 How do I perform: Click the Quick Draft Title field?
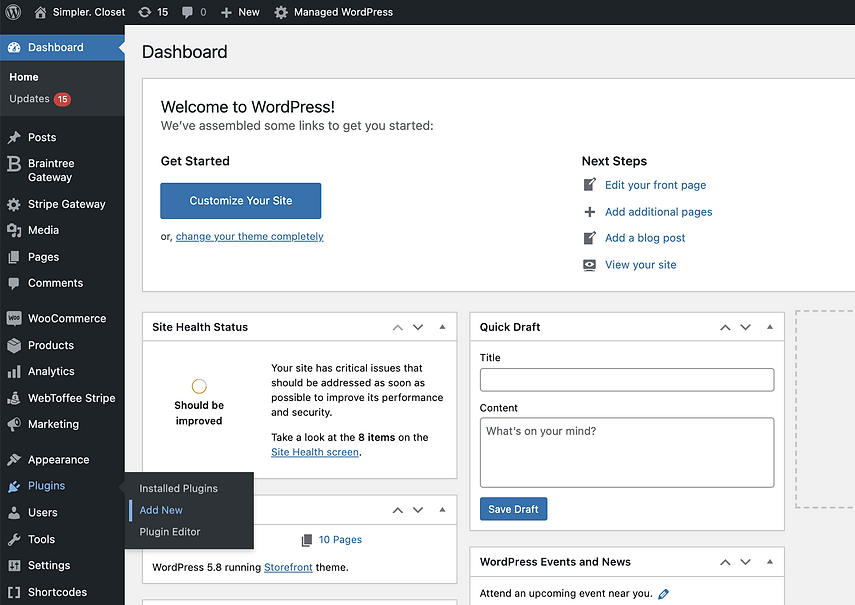(x=627, y=380)
